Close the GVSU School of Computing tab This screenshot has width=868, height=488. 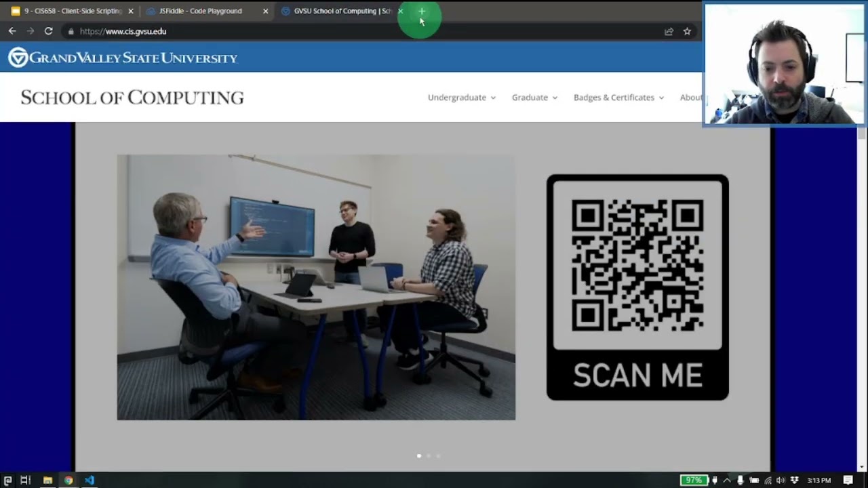[400, 12]
